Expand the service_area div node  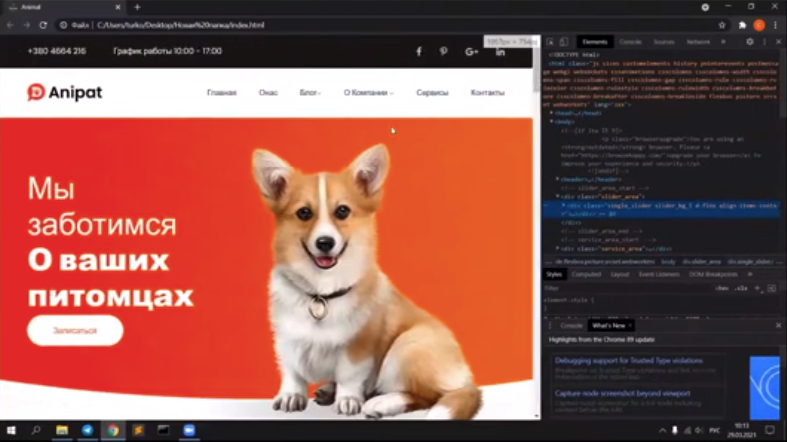558,249
